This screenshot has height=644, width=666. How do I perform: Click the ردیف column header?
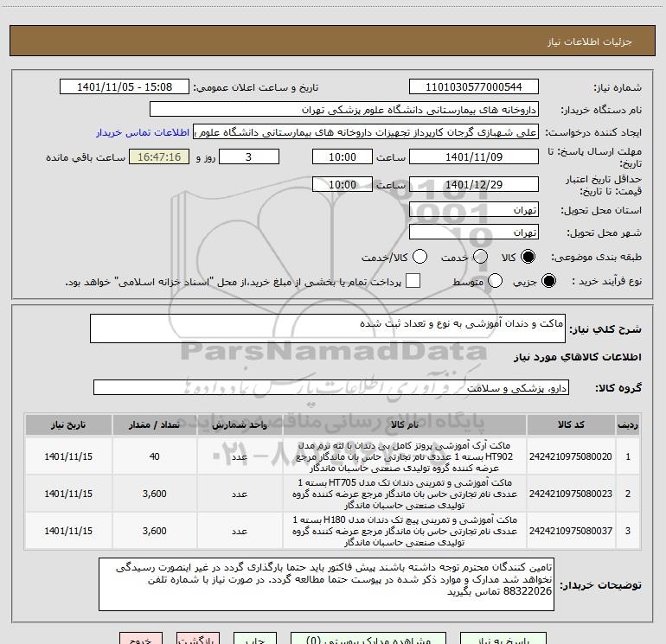(628, 425)
